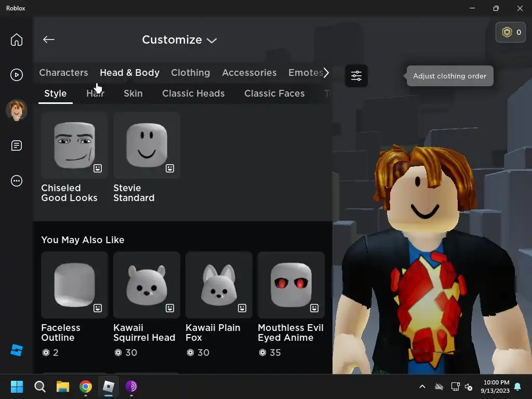Click the Mouthless Evil Eyed Anime title
This screenshot has height=399, width=532.
[291, 332]
